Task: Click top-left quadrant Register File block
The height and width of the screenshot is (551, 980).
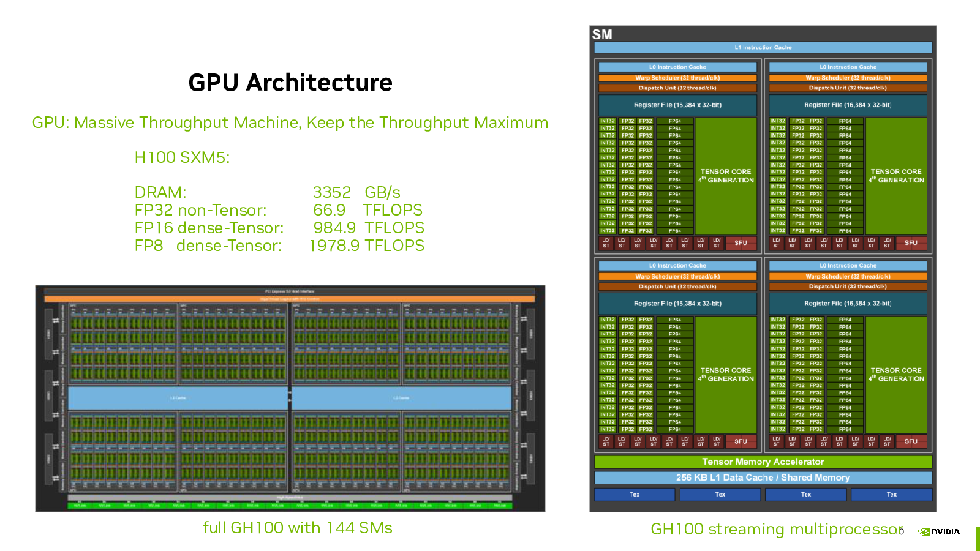Action: tap(678, 105)
